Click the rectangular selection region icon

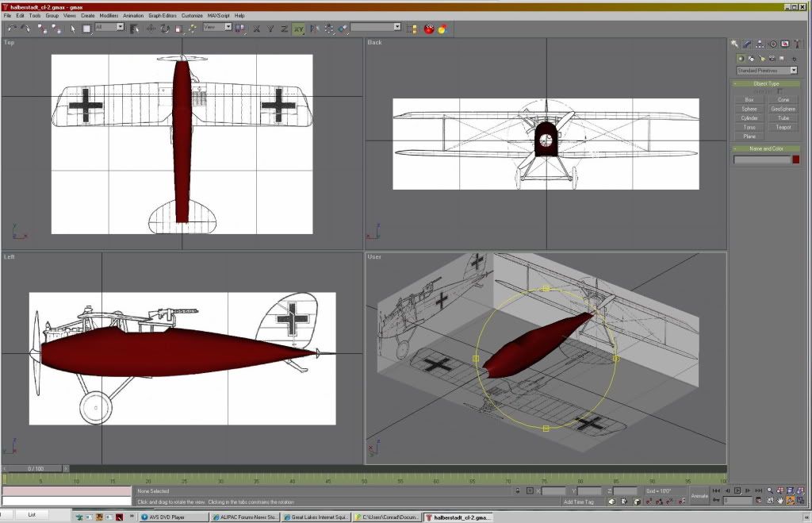click(86, 29)
